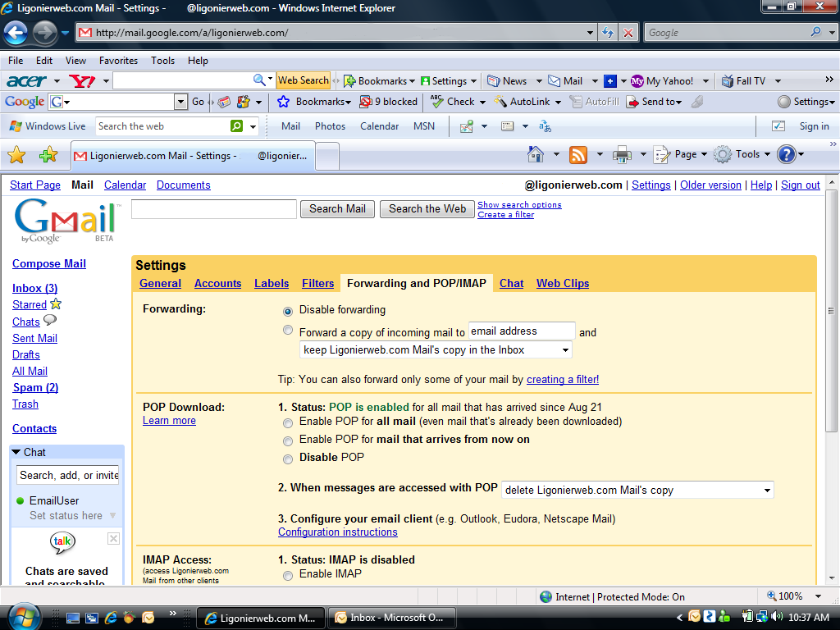Click the Chats speech bubble icon
The image size is (840, 630).
50,321
